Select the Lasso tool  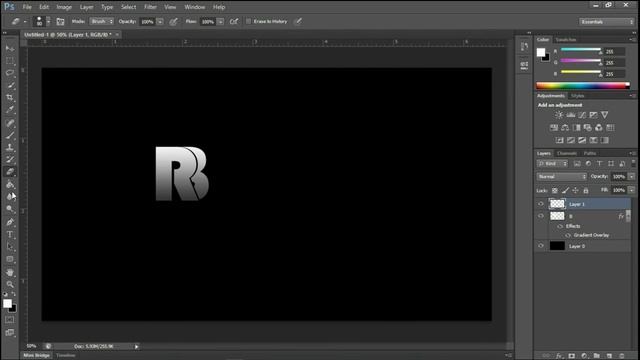10,73
